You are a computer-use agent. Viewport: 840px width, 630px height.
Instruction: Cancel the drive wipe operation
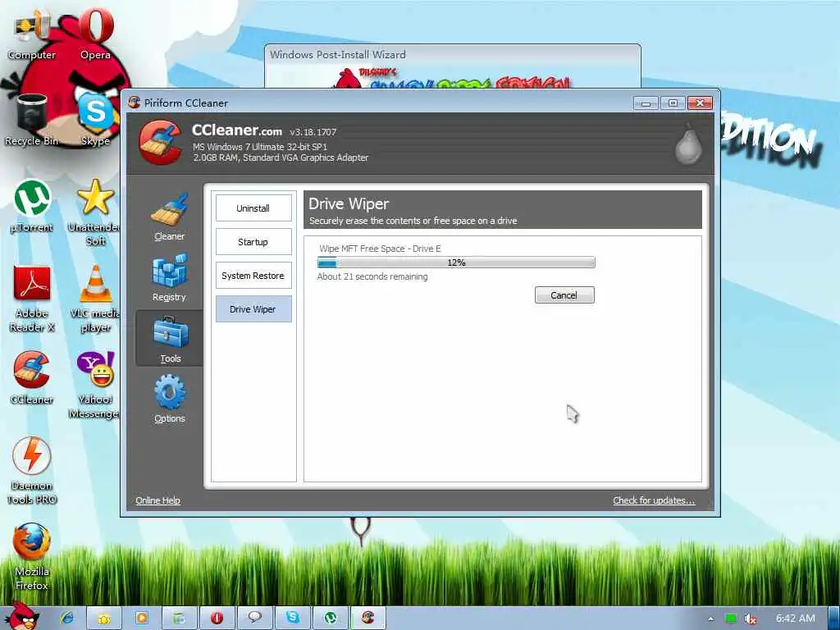[564, 295]
